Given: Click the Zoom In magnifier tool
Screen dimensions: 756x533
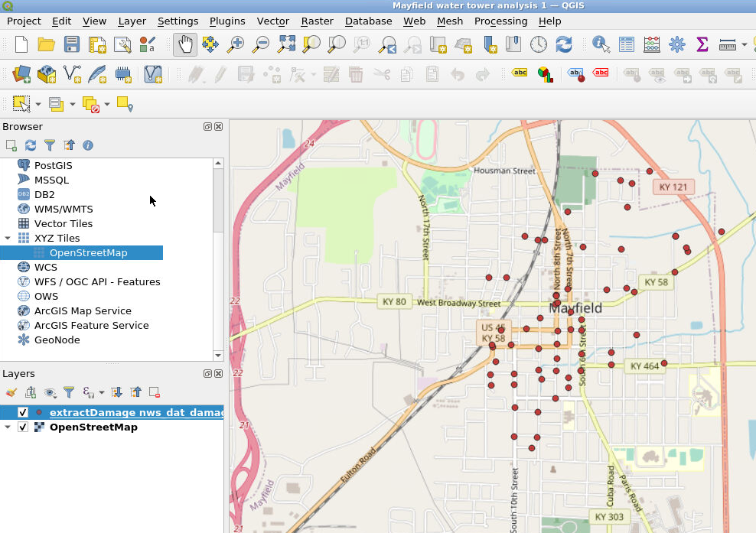Looking at the screenshot, I should 236,44.
